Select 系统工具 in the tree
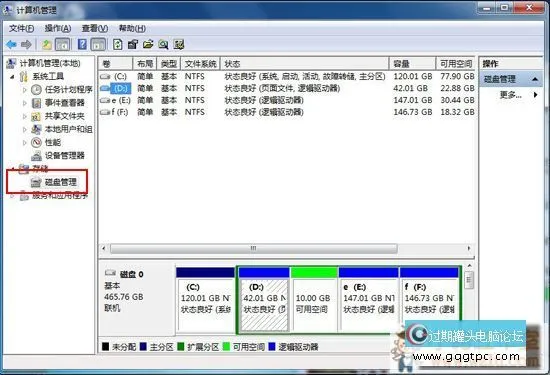The width and height of the screenshot is (550, 375). [x=48, y=76]
